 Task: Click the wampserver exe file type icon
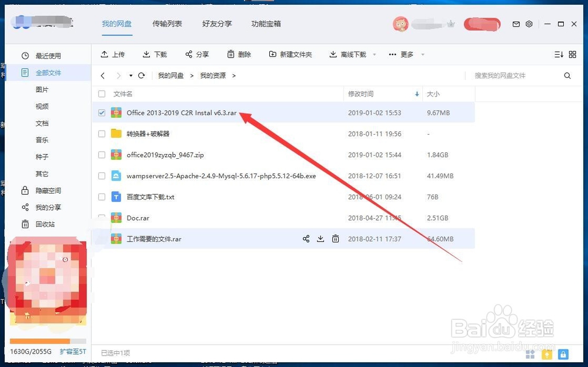116,176
